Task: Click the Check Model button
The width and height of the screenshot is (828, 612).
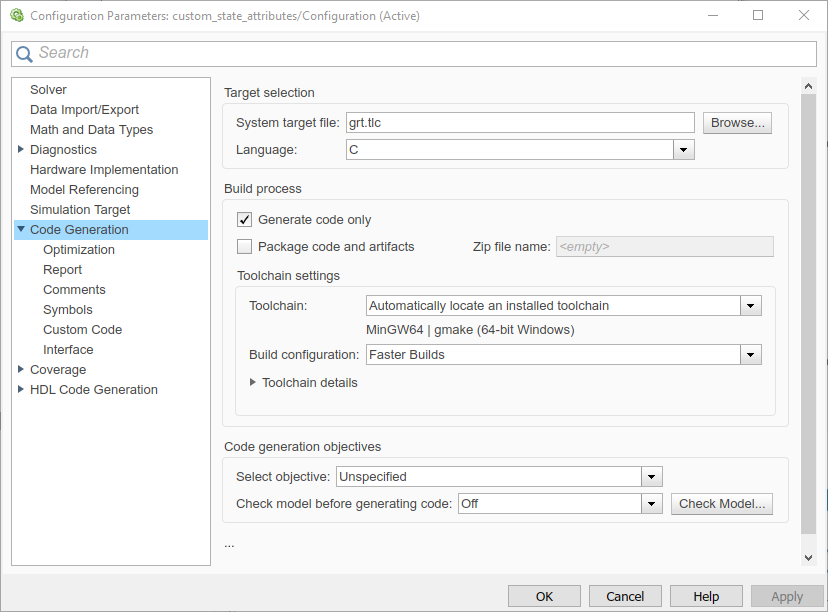Action: 721,504
